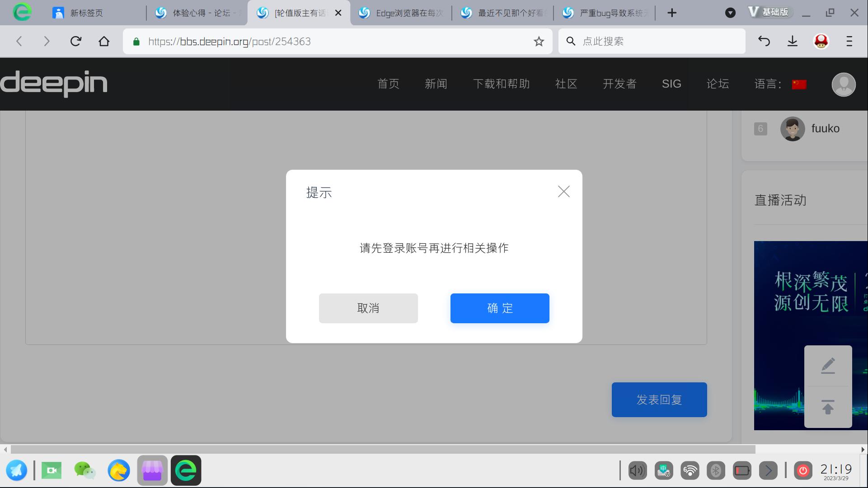Open the browser version dropdown arrow
The height and width of the screenshot is (488, 868).
click(731, 13)
